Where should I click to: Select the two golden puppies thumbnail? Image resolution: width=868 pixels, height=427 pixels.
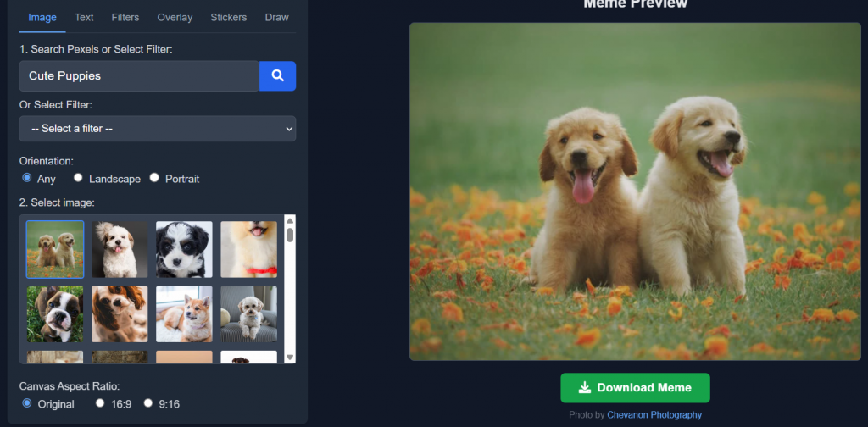(55, 249)
